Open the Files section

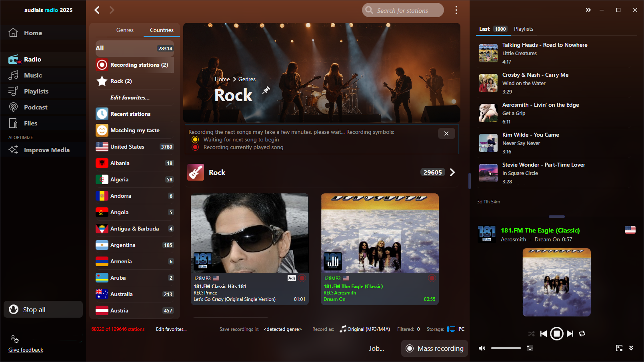coord(43,123)
